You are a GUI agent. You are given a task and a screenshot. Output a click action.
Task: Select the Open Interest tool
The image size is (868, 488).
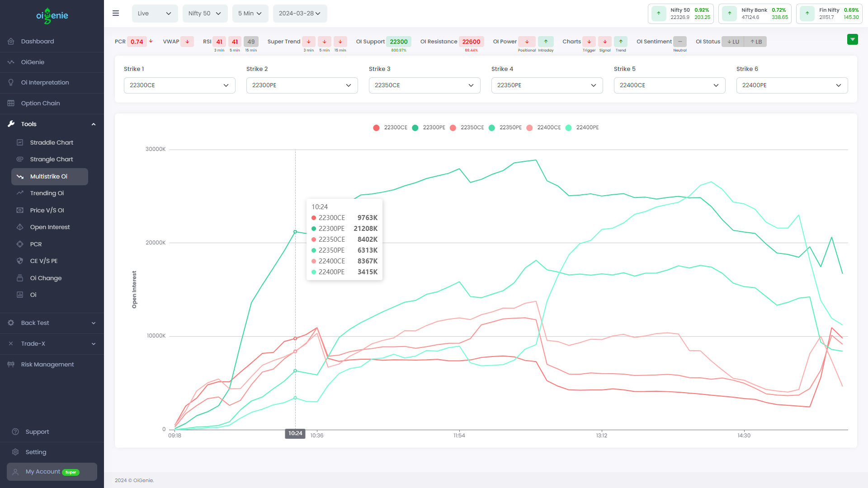50,227
